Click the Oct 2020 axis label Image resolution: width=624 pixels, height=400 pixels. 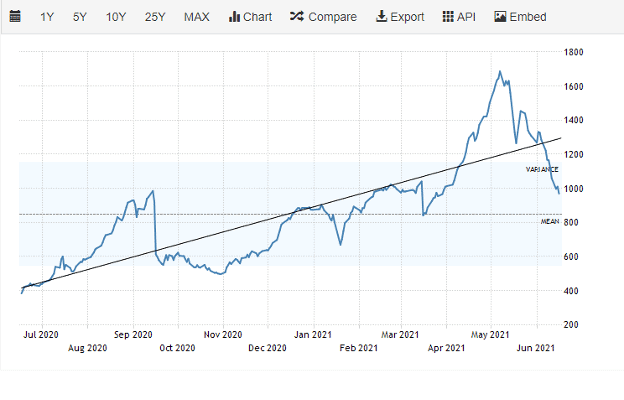pos(177,348)
